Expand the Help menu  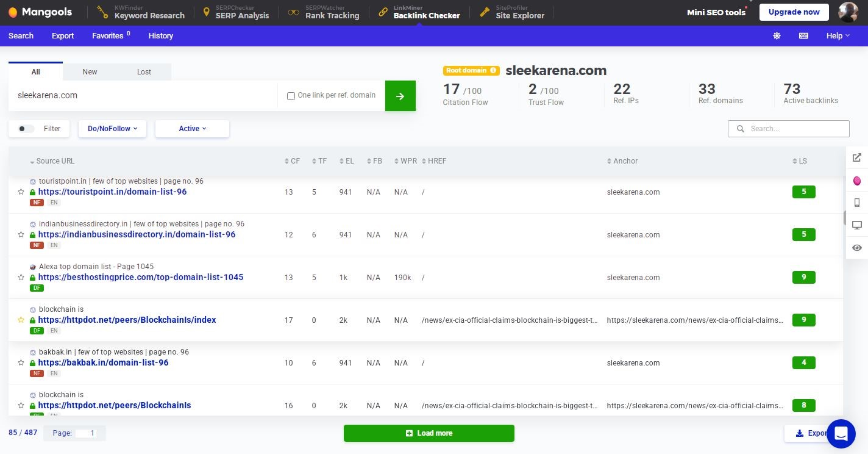pos(838,36)
